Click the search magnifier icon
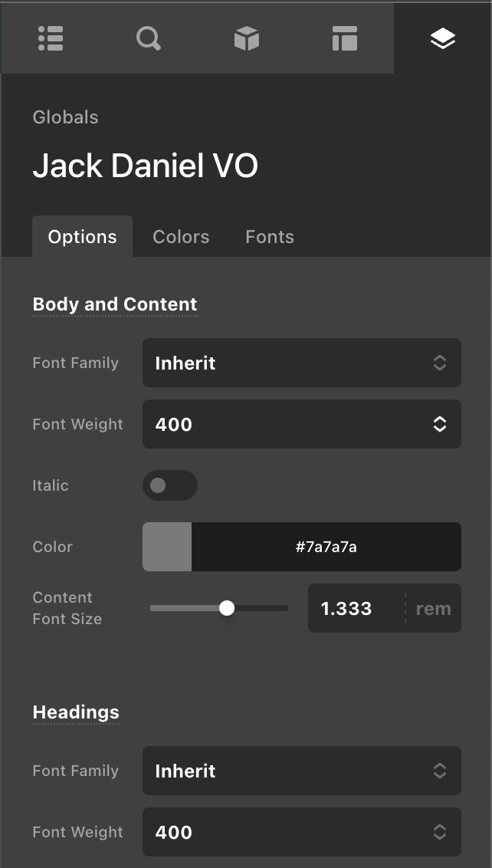The width and height of the screenshot is (492, 868). 149,38
